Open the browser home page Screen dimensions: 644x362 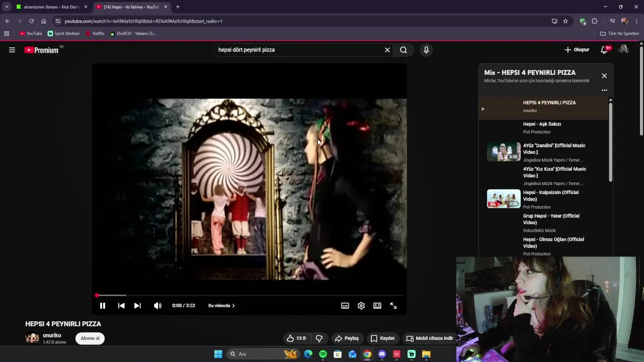point(44,21)
